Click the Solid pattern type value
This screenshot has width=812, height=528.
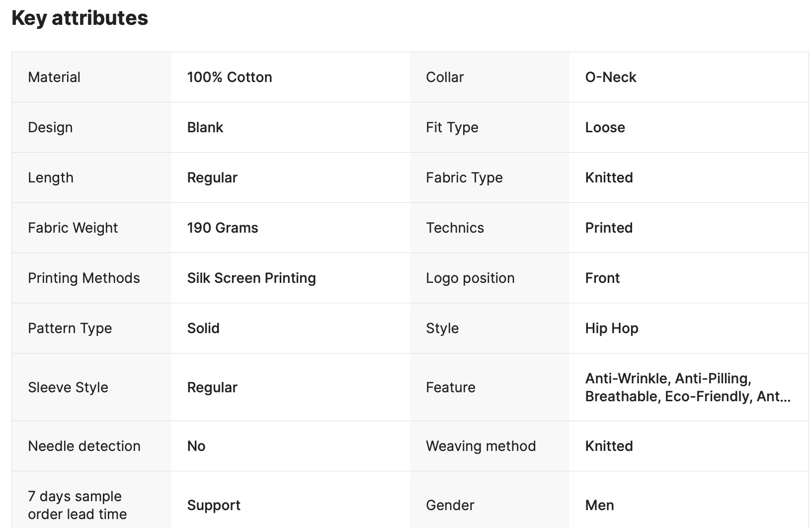click(203, 328)
